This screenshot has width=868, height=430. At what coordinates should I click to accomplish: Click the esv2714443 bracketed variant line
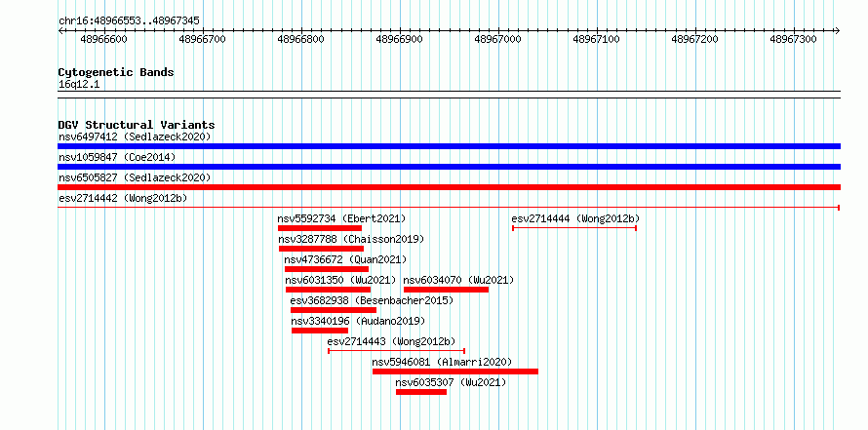[x=396, y=351]
